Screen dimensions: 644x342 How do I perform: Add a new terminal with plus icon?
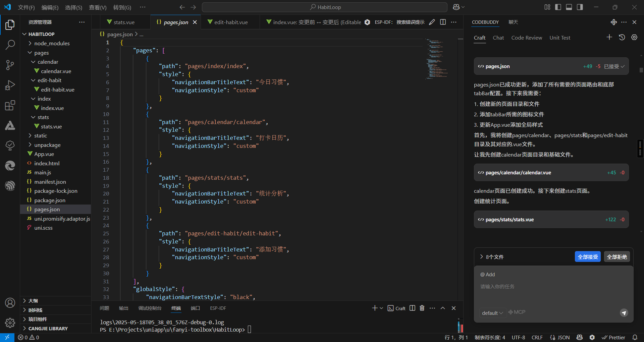pyautogui.click(x=375, y=308)
